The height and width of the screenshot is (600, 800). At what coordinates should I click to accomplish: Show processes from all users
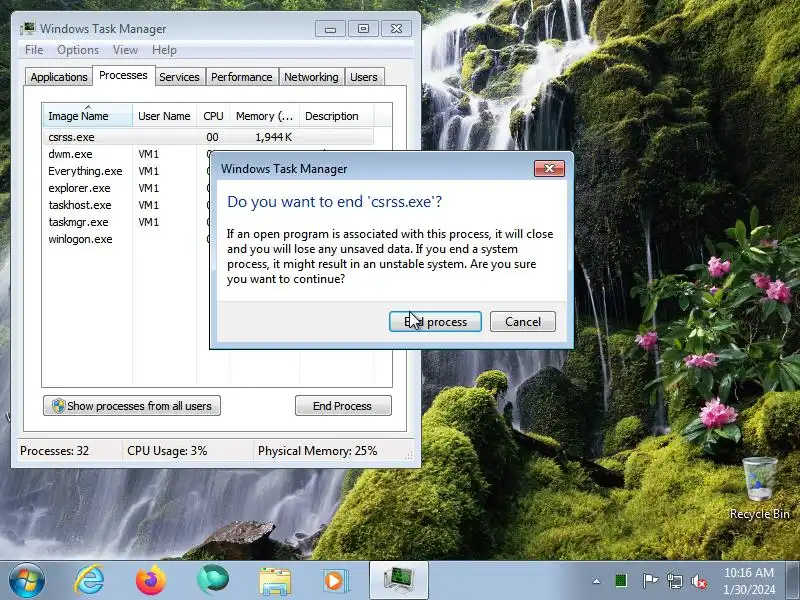pos(132,406)
